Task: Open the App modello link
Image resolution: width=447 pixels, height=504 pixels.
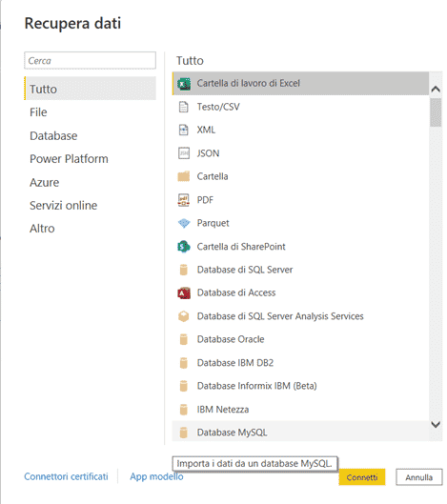Action: pos(156,476)
